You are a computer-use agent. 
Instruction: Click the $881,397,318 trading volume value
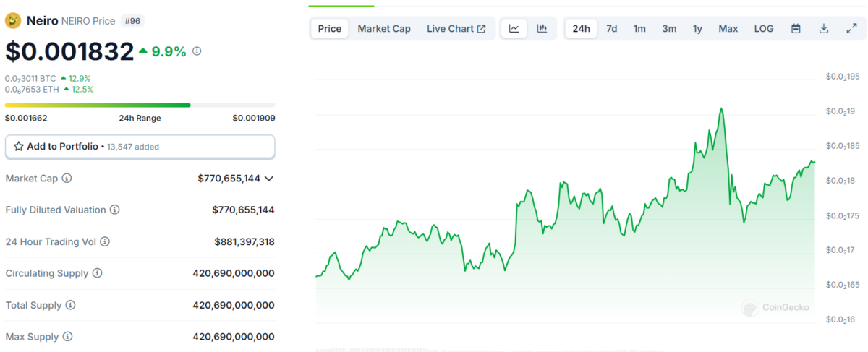pos(244,241)
